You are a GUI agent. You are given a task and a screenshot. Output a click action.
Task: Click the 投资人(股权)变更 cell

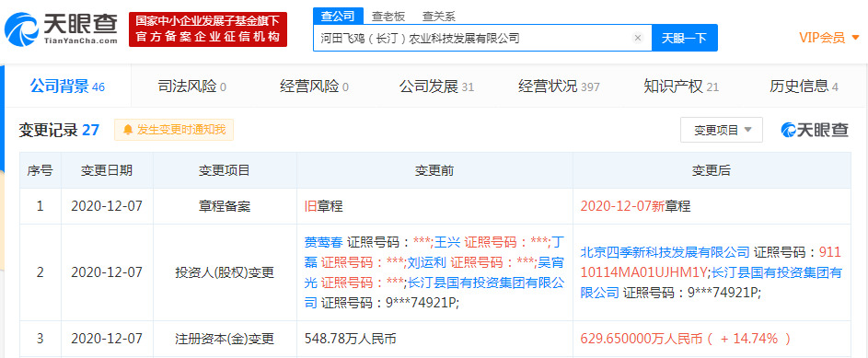pos(225,272)
